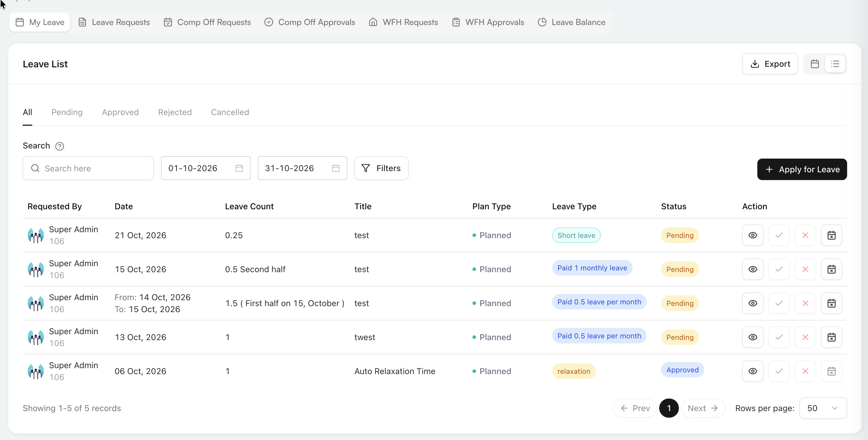
Task: Switch to list view
Action: [x=835, y=63]
